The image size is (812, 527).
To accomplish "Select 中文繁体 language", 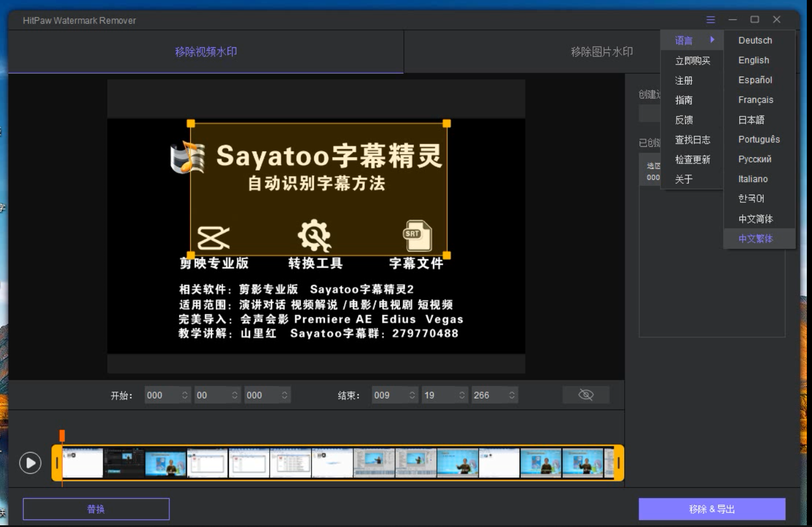I will 760,238.
